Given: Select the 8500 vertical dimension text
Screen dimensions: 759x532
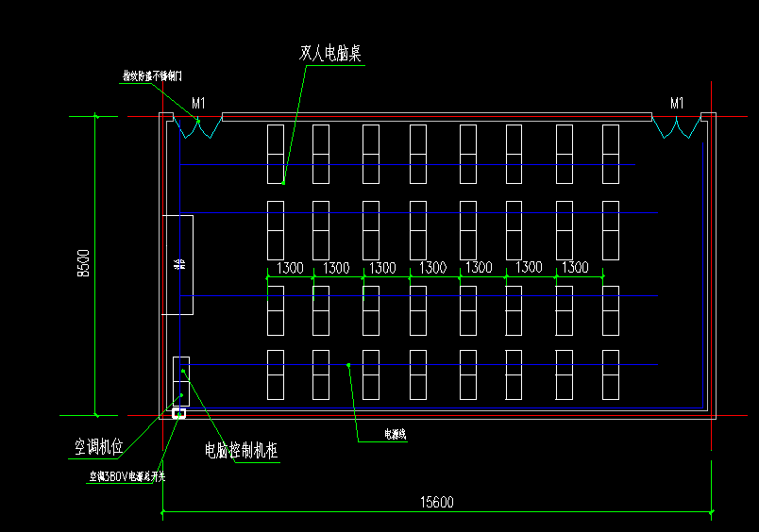Looking at the screenshot, I should (x=83, y=265).
